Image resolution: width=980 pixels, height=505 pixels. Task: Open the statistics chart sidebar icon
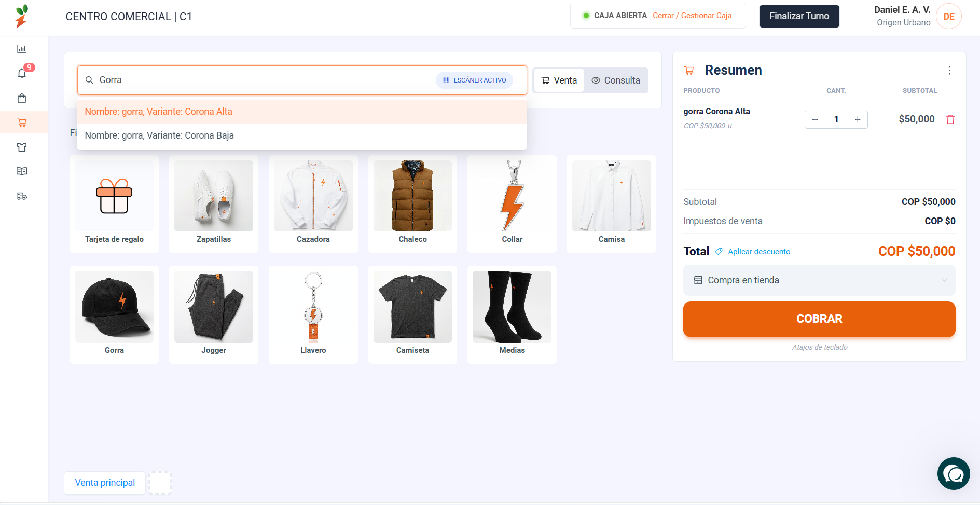tap(22, 49)
